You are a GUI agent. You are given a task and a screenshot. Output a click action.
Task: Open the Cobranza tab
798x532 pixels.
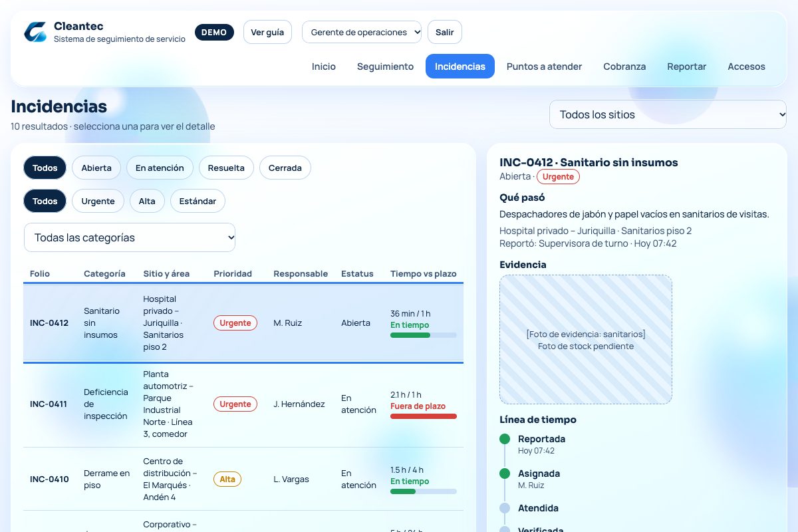624,66
